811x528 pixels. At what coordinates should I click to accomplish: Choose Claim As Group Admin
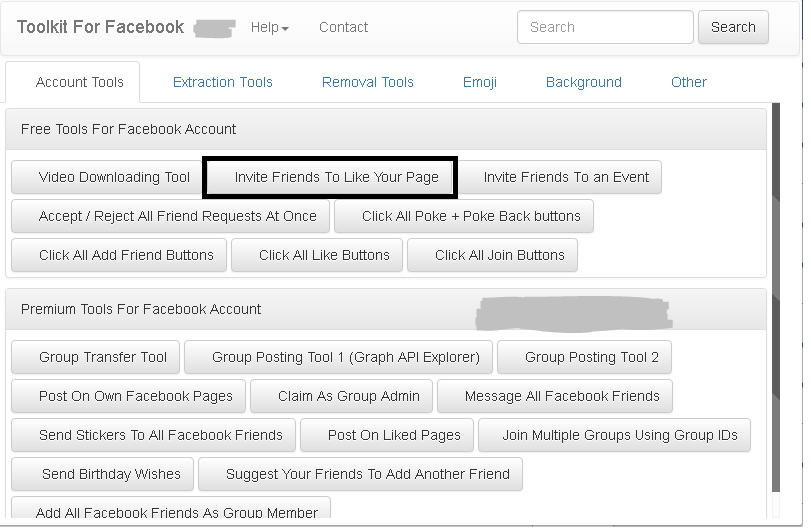tap(341, 396)
